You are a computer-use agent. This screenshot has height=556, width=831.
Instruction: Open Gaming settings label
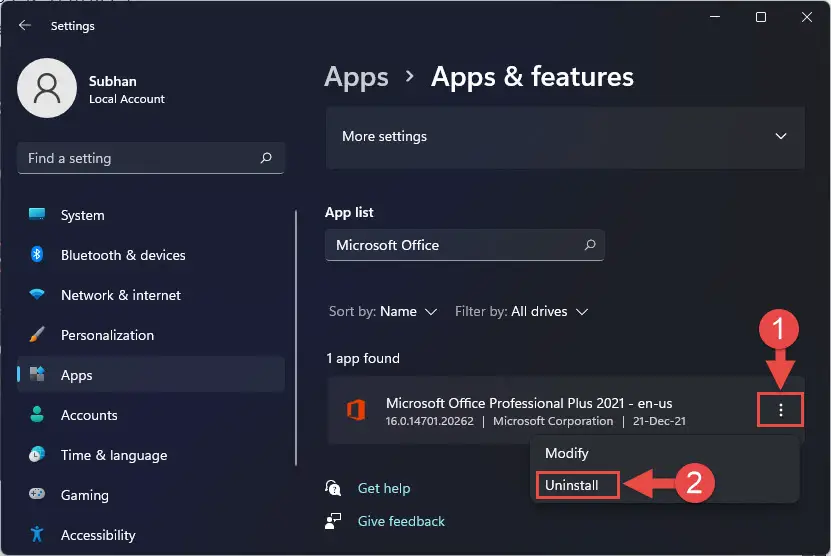85,495
